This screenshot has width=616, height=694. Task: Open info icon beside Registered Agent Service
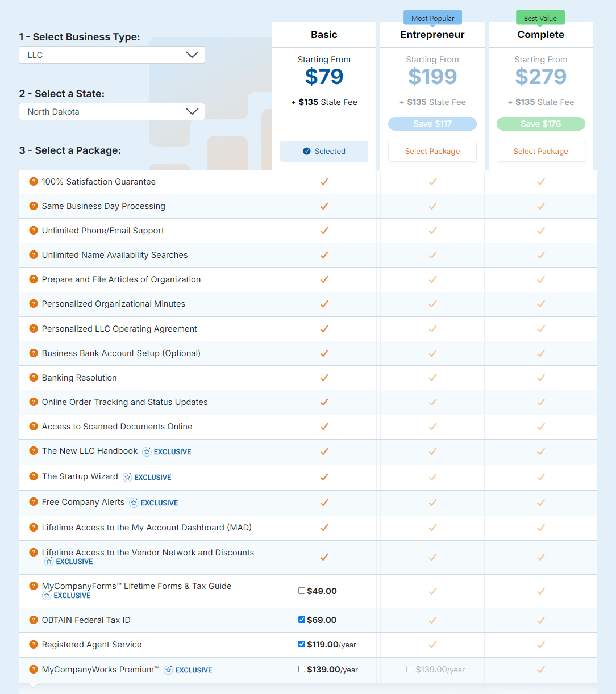pyautogui.click(x=34, y=645)
